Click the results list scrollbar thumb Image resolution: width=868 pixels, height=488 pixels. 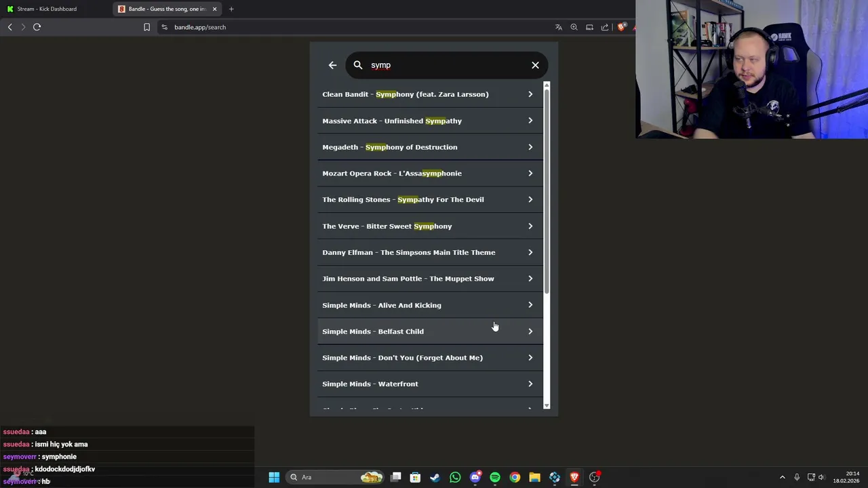point(547,191)
